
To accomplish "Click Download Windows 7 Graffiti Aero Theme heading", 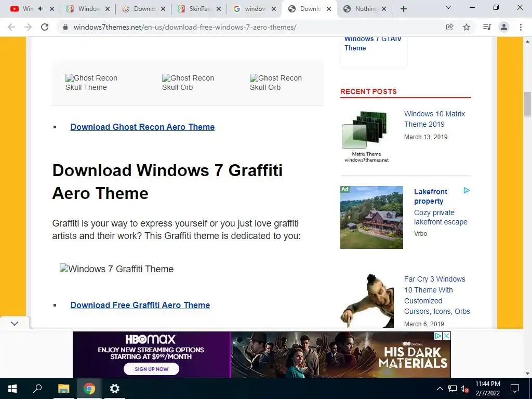I will (167, 182).
